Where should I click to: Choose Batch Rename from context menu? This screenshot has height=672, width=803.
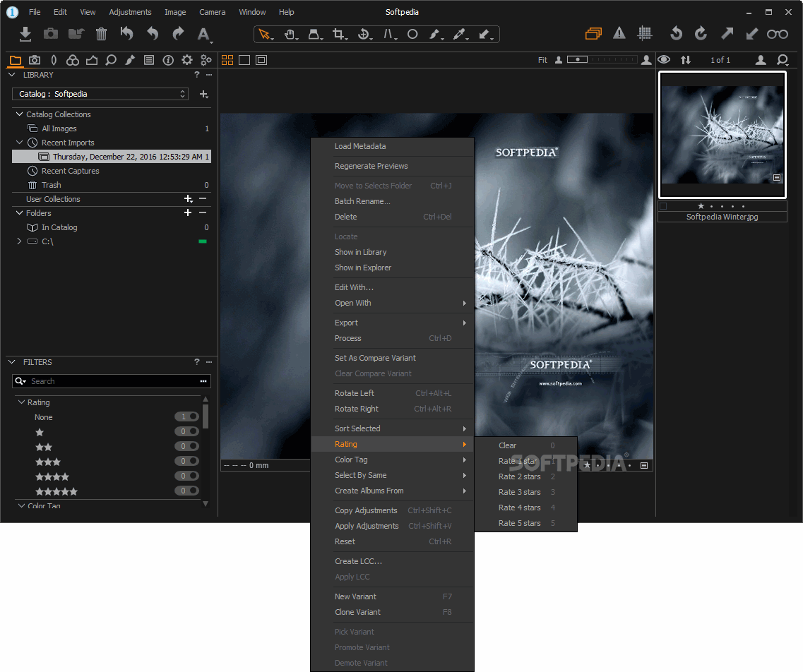click(392, 201)
